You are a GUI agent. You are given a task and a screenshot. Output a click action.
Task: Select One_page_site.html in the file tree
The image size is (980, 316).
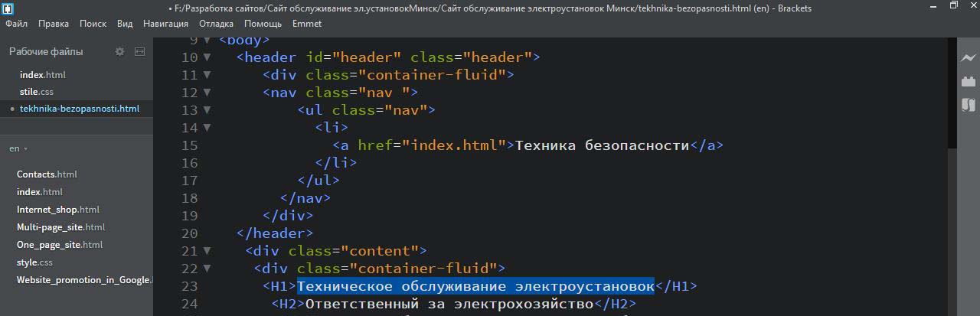(x=59, y=245)
